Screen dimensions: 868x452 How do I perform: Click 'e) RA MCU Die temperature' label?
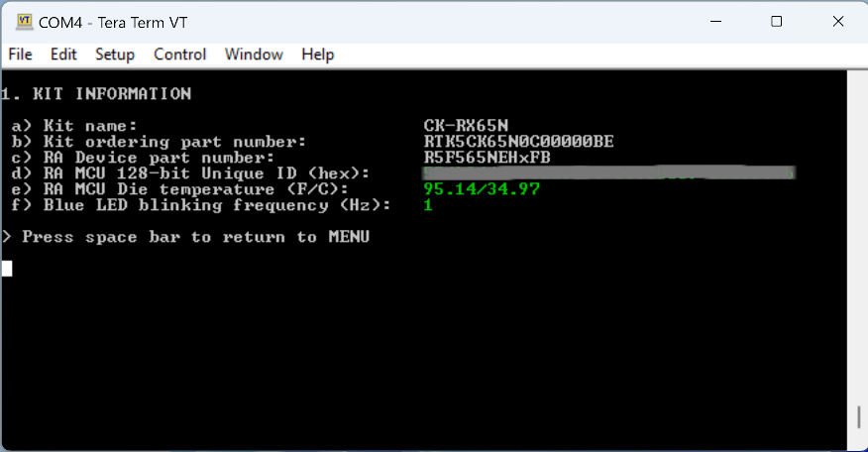coord(180,189)
